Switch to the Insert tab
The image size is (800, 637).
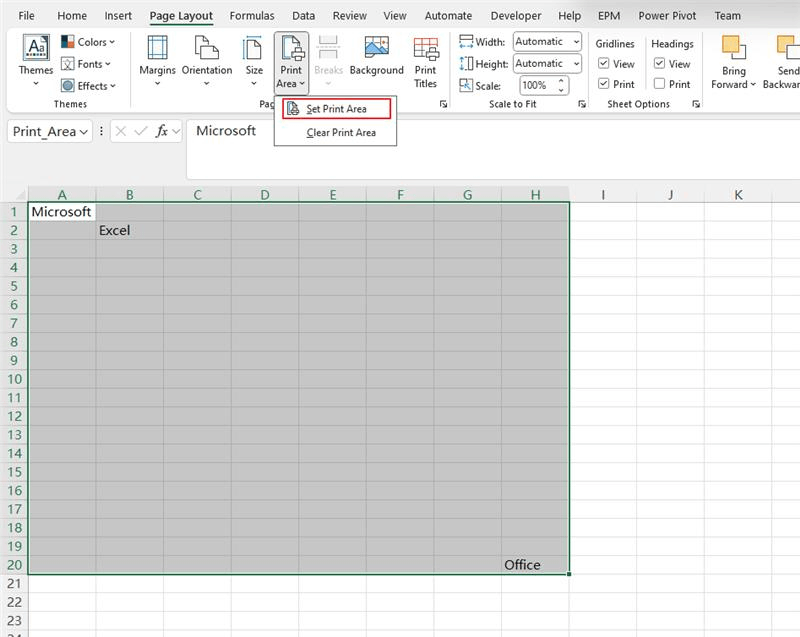click(118, 16)
